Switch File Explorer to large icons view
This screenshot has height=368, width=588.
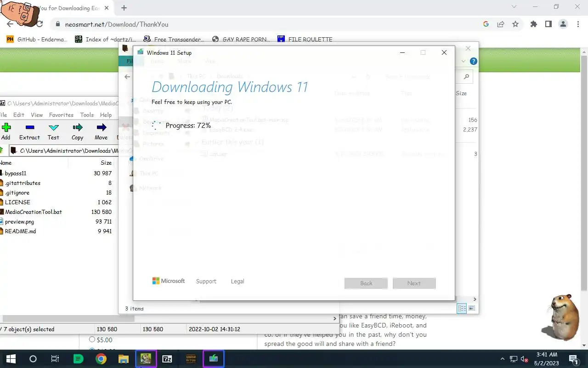[x=472, y=308]
